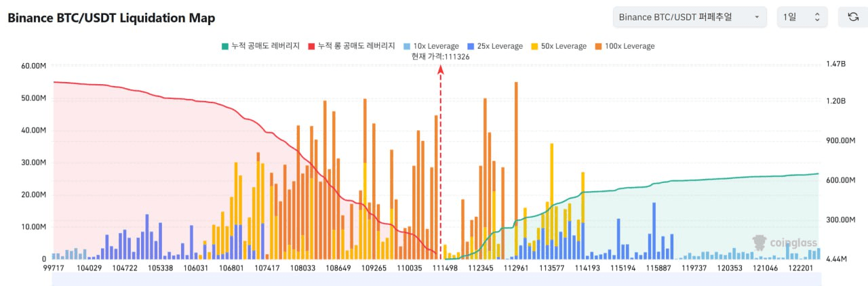Click the red dashed current price marker line
868x286 pixels.
click(441, 163)
